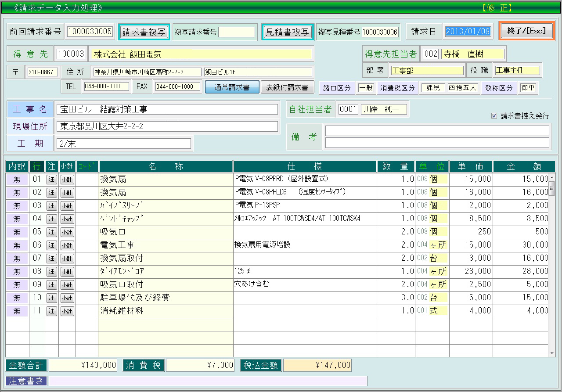
Task: Click the 小計 button in row 01
Action: (x=67, y=179)
